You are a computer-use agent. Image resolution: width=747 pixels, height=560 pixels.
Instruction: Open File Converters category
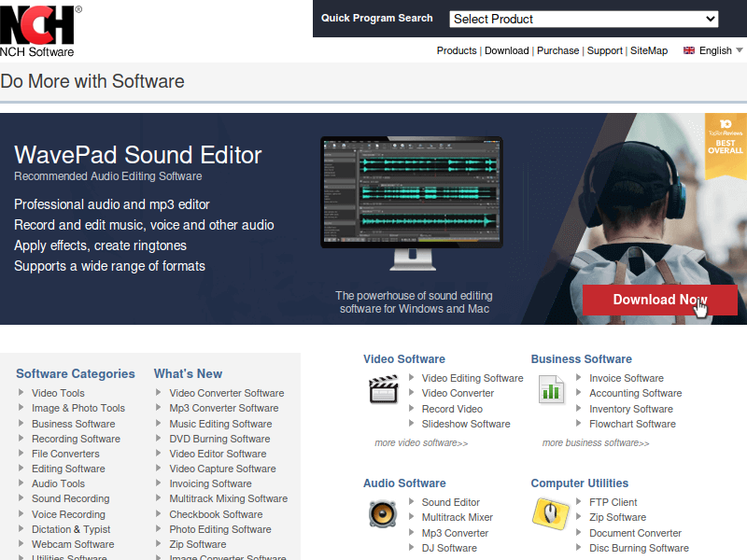click(65, 454)
